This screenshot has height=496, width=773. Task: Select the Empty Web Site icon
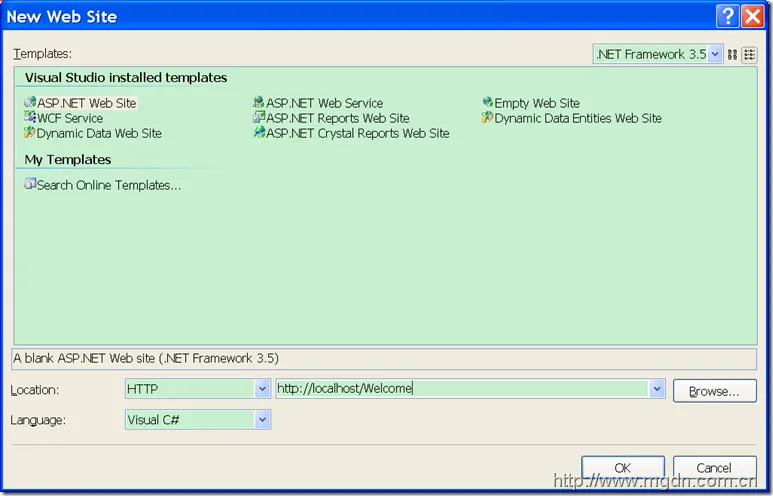tap(488, 102)
